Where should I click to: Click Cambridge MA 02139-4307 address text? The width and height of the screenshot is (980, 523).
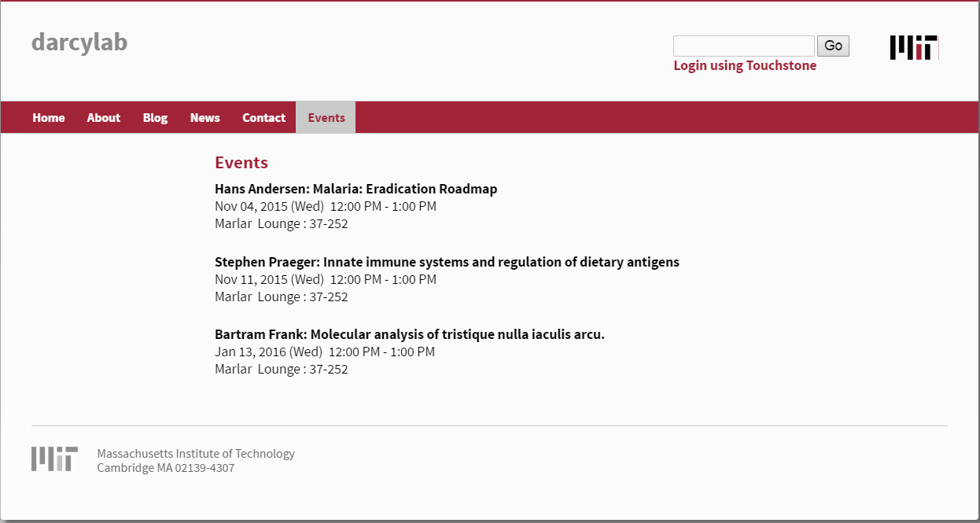(x=166, y=468)
